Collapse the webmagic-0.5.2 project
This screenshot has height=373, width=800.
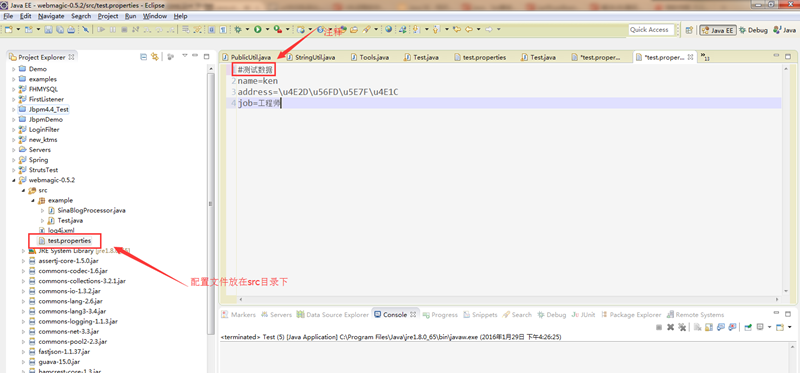[x=14, y=180]
